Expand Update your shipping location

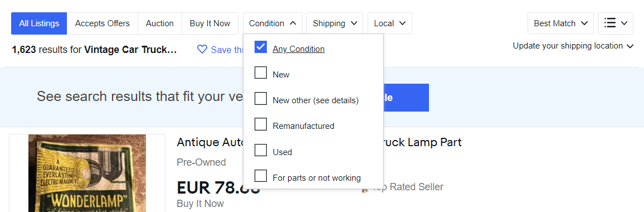point(573,46)
